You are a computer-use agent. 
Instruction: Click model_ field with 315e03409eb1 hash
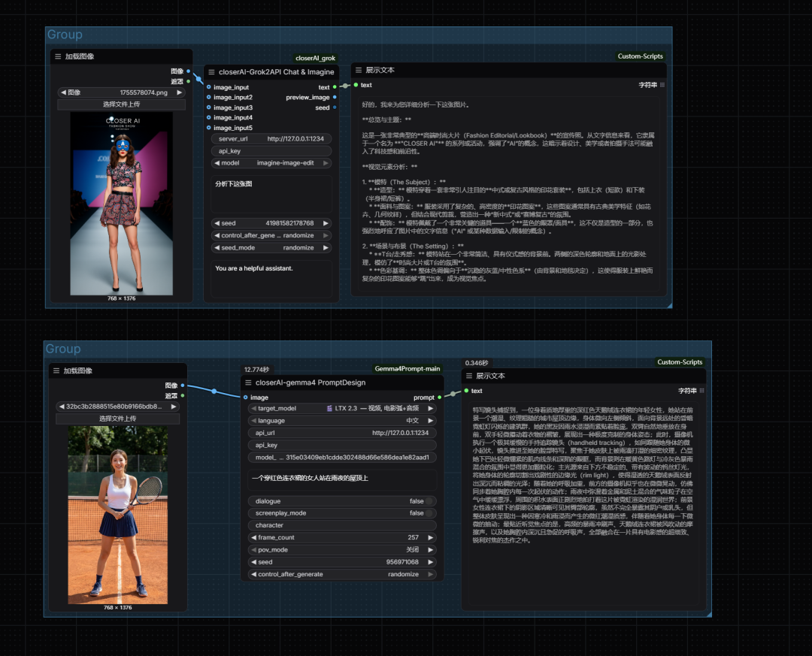pos(342,457)
